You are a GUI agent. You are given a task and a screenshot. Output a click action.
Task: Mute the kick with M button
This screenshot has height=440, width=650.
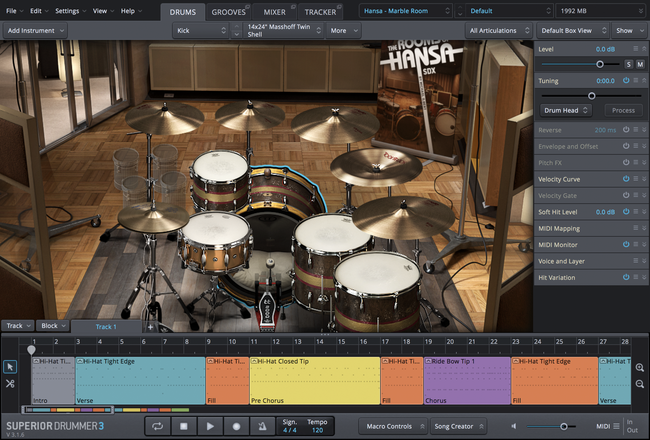tap(640, 64)
